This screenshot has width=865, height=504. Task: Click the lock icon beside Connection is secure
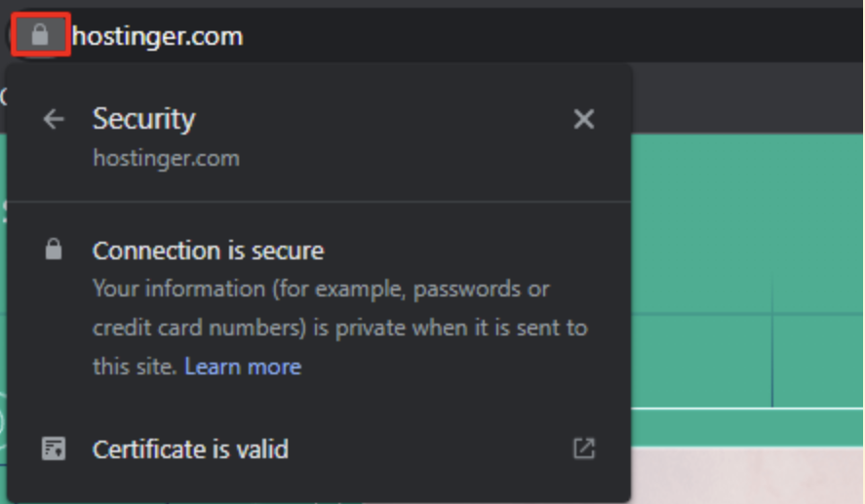54,251
